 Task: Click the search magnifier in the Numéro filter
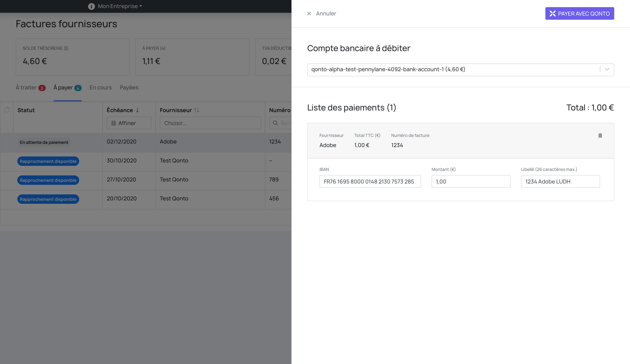pos(275,123)
